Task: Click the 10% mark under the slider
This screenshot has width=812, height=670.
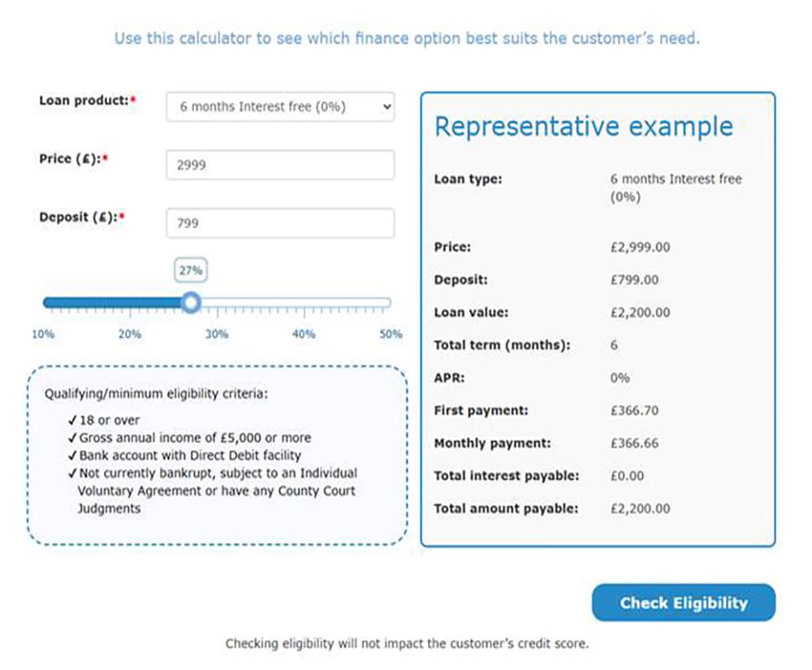Action: [x=43, y=335]
